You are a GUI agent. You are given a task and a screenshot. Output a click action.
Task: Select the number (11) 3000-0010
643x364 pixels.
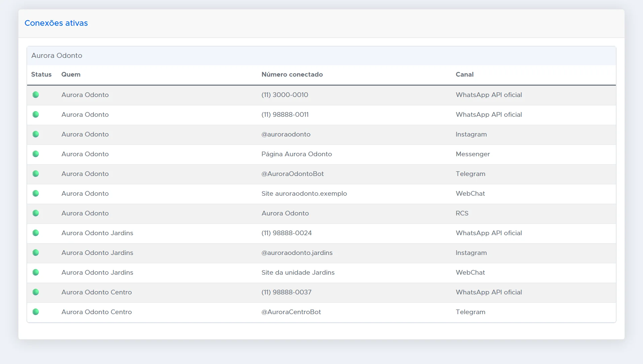click(285, 95)
